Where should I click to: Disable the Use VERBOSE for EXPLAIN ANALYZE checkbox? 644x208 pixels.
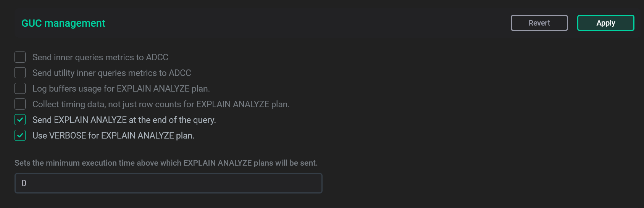[20, 135]
